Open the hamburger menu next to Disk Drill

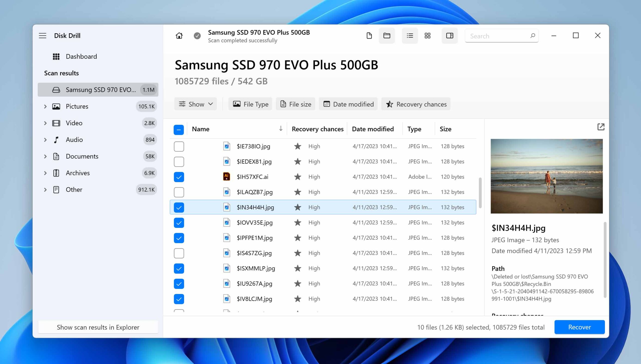43,36
